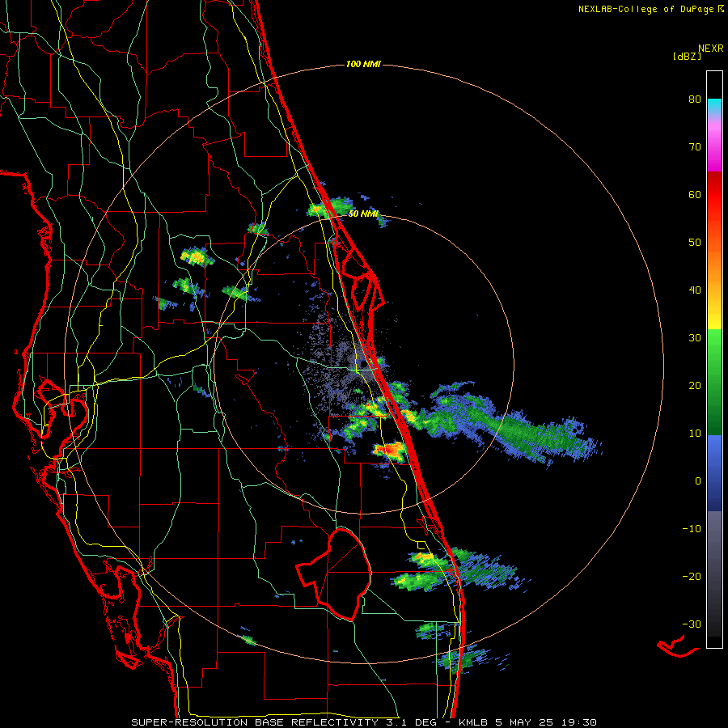Click the NEXR label above the color bar
The height and width of the screenshot is (728, 728).
710,49
